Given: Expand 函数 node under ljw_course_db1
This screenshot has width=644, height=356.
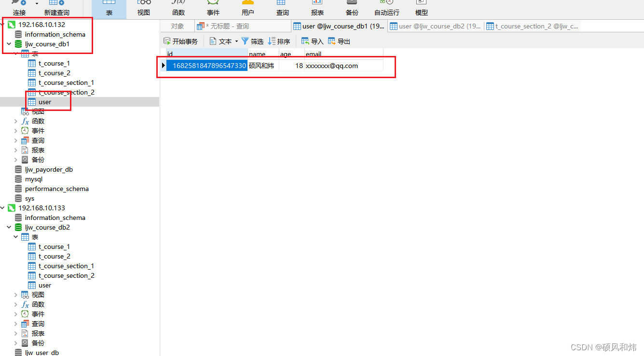Looking at the screenshot, I should (x=15, y=121).
